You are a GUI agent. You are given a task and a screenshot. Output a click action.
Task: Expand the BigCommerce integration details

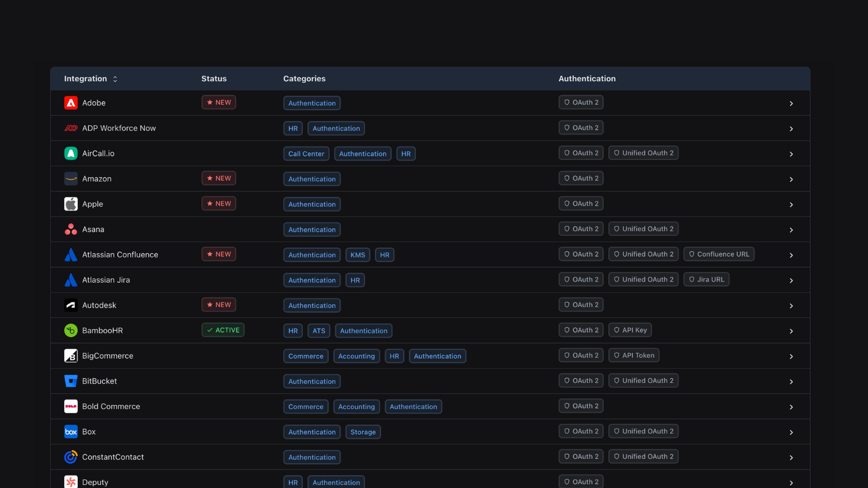click(x=791, y=356)
